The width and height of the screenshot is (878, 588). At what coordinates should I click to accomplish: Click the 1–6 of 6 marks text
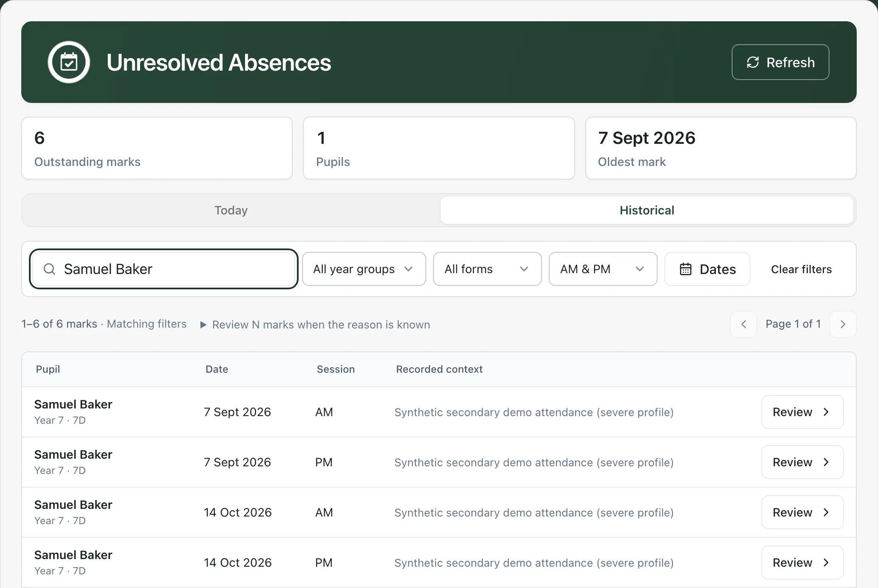(59, 324)
